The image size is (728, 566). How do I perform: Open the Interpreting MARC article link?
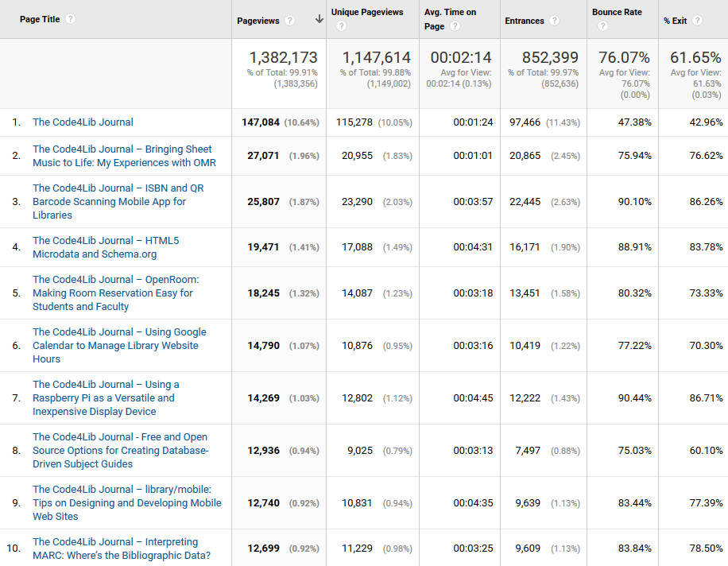pos(121,549)
